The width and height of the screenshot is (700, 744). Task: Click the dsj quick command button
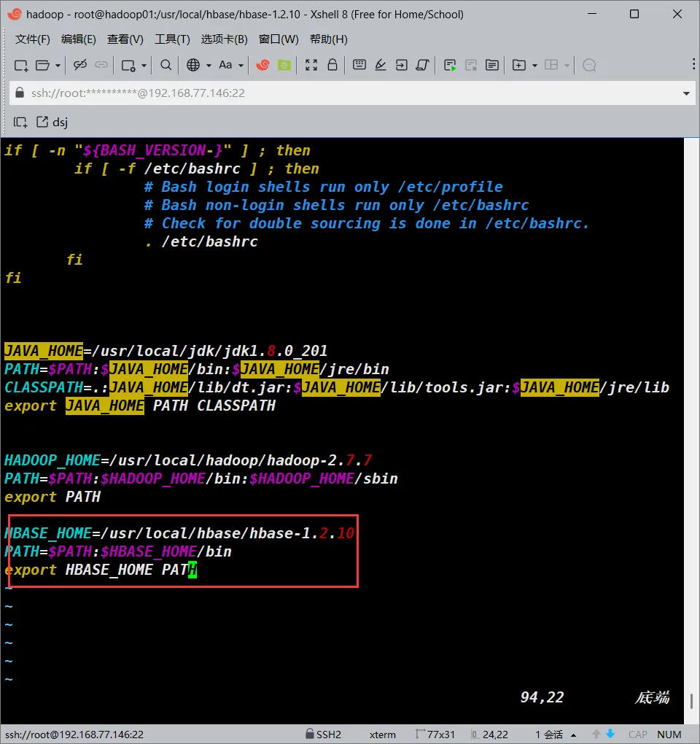[x=52, y=123]
